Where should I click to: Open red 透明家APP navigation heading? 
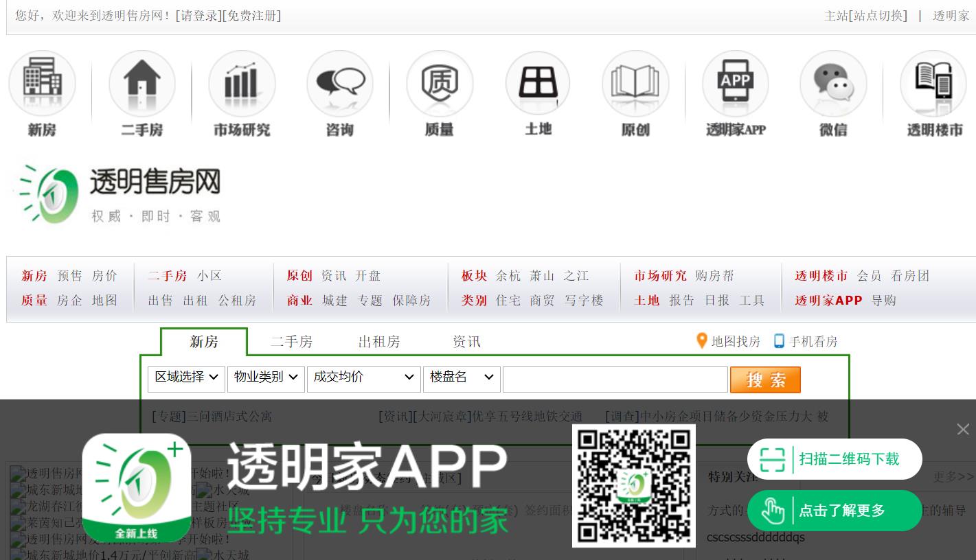click(828, 301)
